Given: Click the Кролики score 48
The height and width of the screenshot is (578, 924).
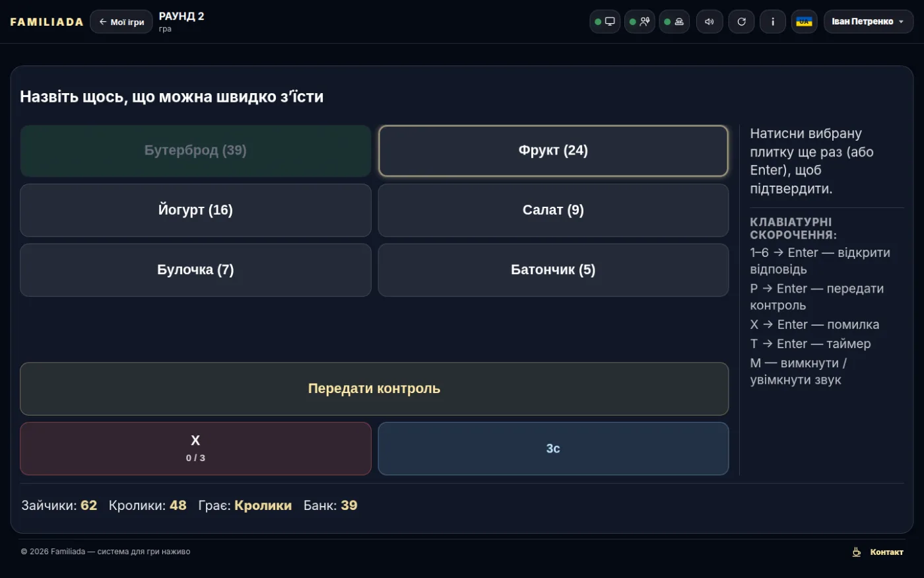Looking at the screenshot, I should coord(178,505).
